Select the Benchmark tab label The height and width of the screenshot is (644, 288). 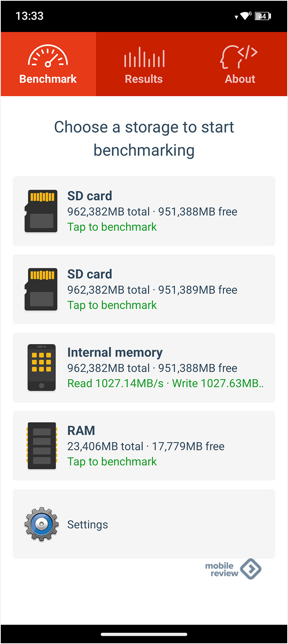tap(48, 79)
